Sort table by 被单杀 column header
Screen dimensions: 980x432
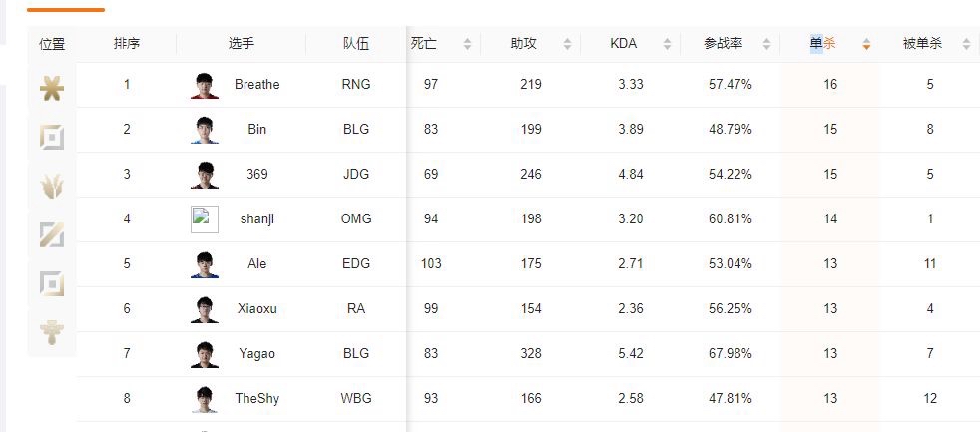923,44
